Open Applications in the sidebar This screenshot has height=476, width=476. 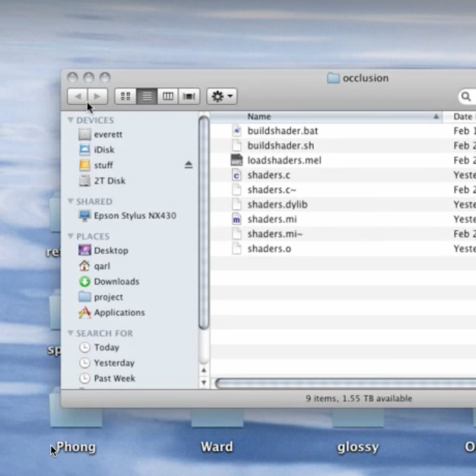pos(119,312)
